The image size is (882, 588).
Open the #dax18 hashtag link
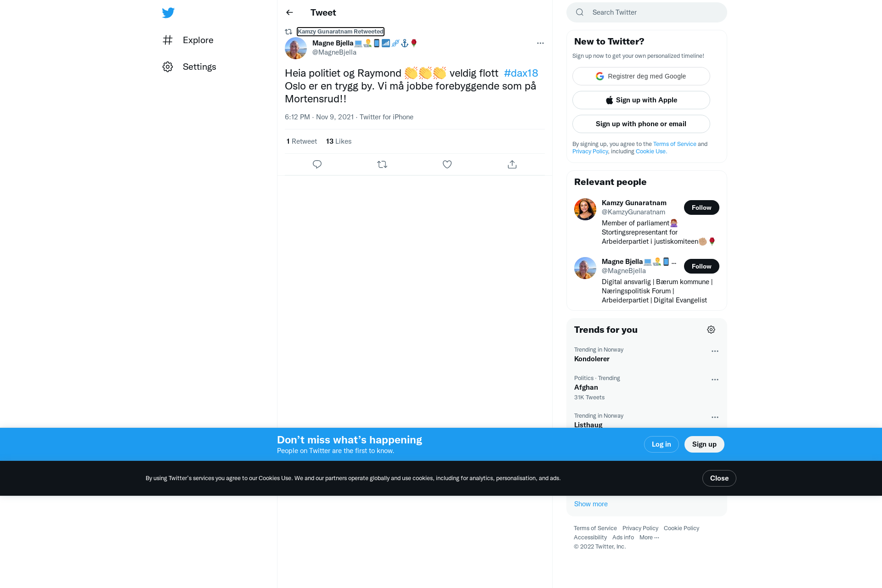[x=521, y=73]
